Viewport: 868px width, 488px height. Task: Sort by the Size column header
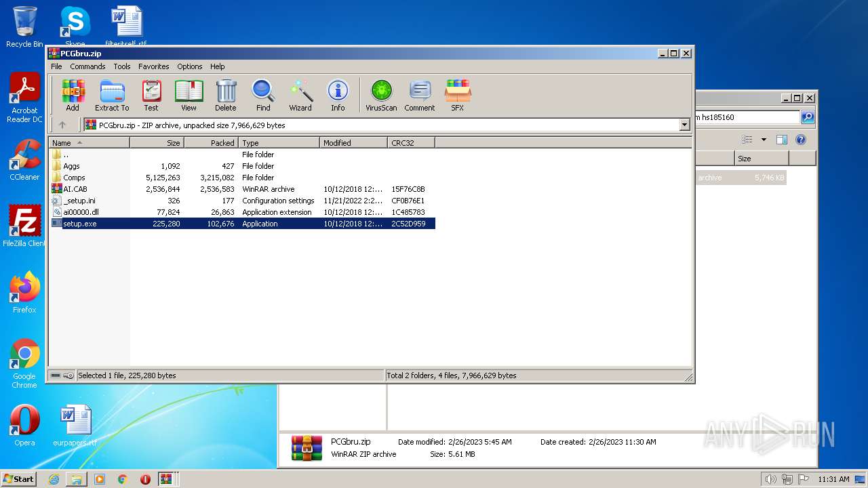pyautogui.click(x=157, y=142)
